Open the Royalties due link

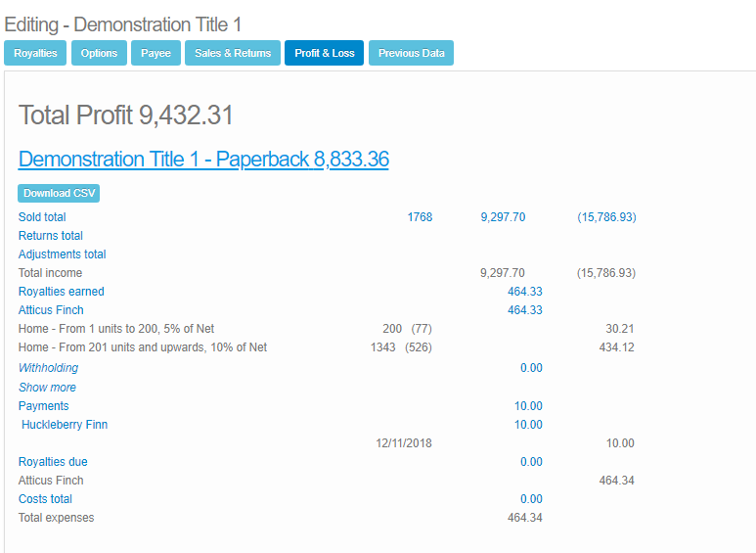53,462
